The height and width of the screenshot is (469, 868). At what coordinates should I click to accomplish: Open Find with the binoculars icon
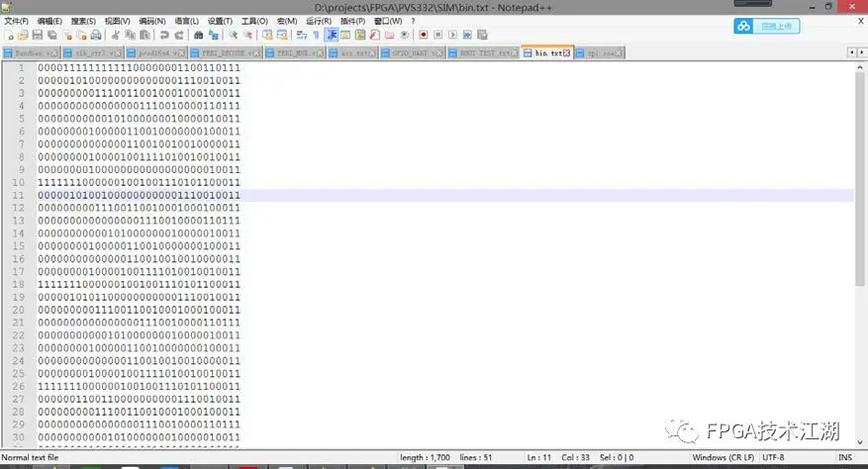[x=198, y=35]
